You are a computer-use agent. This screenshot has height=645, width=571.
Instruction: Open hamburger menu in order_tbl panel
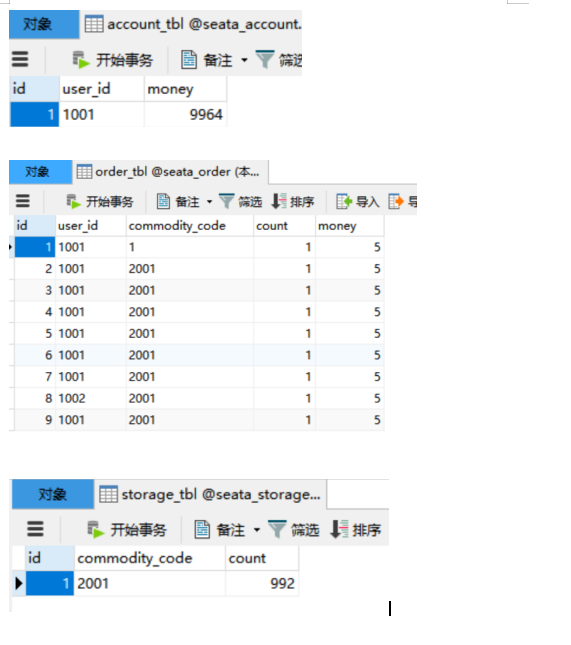[23, 201]
